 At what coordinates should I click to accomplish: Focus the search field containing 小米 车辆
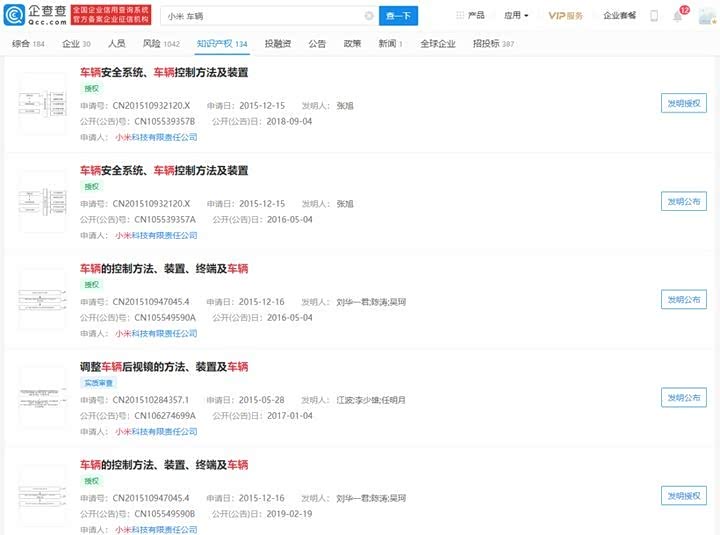tap(270, 16)
